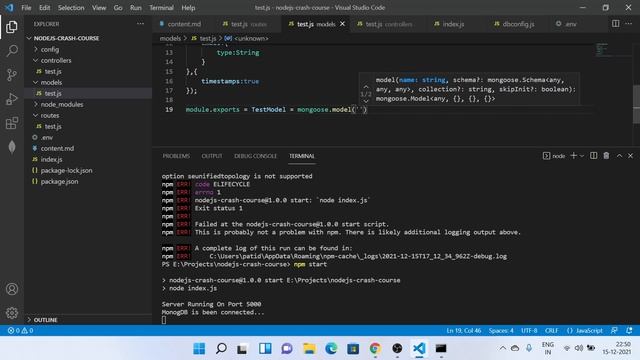Change line ending via CRLF status
The height and width of the screenshot is (360, 640).
[x=551, y=331]
